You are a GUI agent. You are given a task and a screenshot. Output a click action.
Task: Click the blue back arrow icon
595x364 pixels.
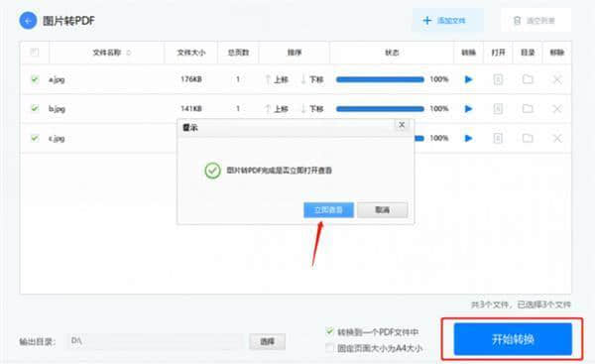28,21
